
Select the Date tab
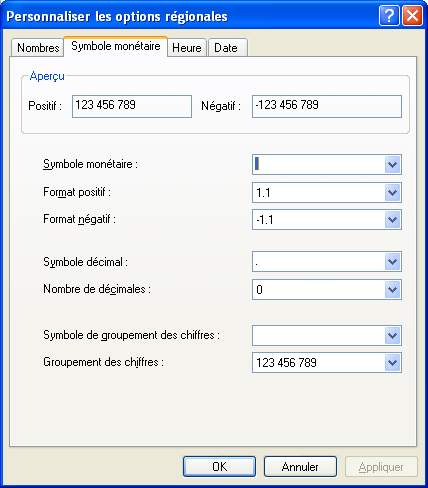pyautogui.click(x=227, y=48)
